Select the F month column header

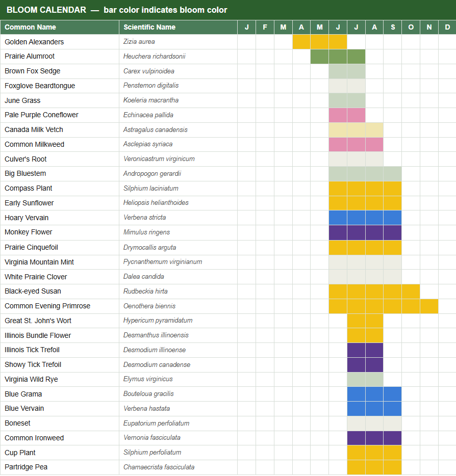pos(265,28)
